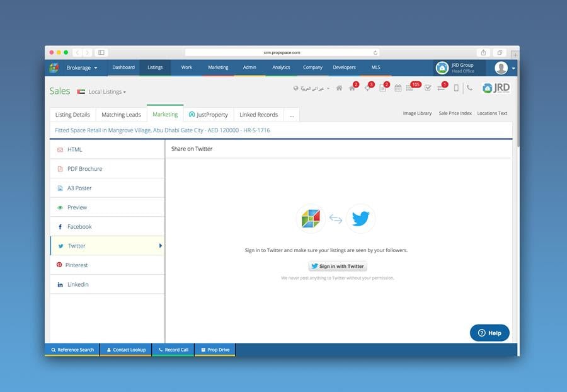Select PDF Brochure in the sidebar
The height and width of the screenshot is (392, 567).
coord(107,168)
